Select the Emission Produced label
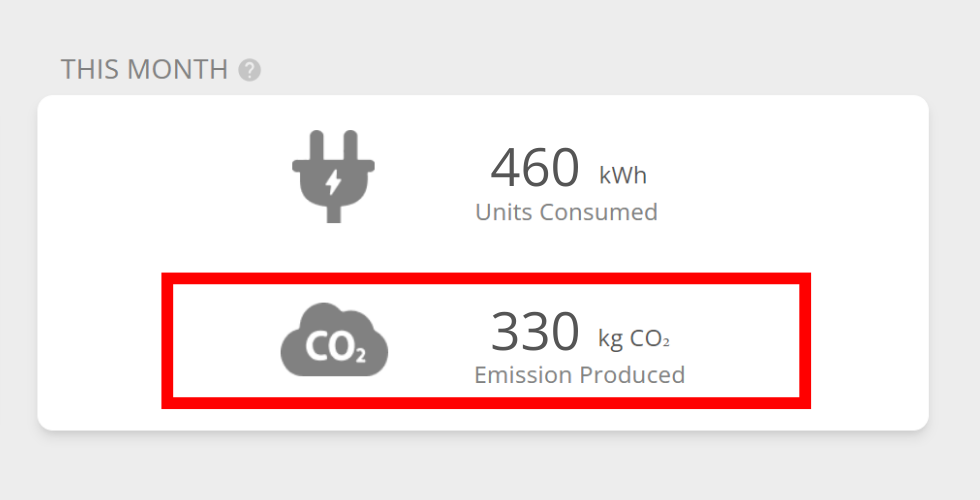The width and height of the screenshot is (980, 500). coord(579,375)
